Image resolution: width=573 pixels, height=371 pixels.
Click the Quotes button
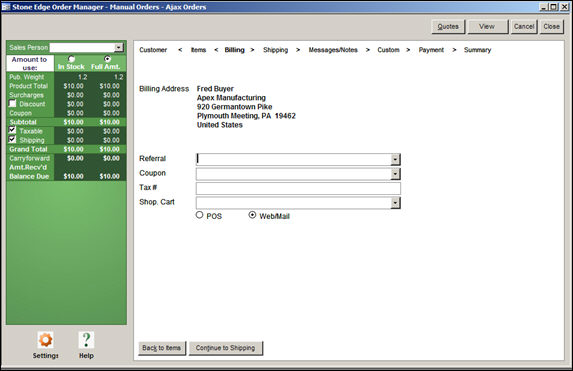click(x=448, y=27)
